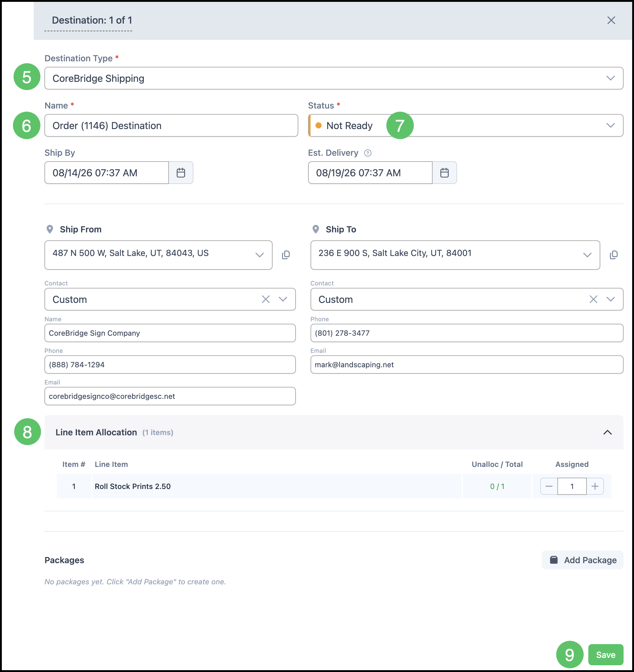The width and height of the screenshot is (634, 672).
Task: Click the Add Package button
Action: click(x=582, y=560)
